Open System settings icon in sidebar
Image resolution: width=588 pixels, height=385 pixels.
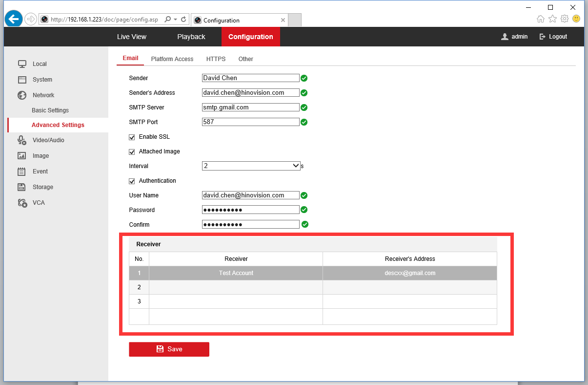click(22, 80)
